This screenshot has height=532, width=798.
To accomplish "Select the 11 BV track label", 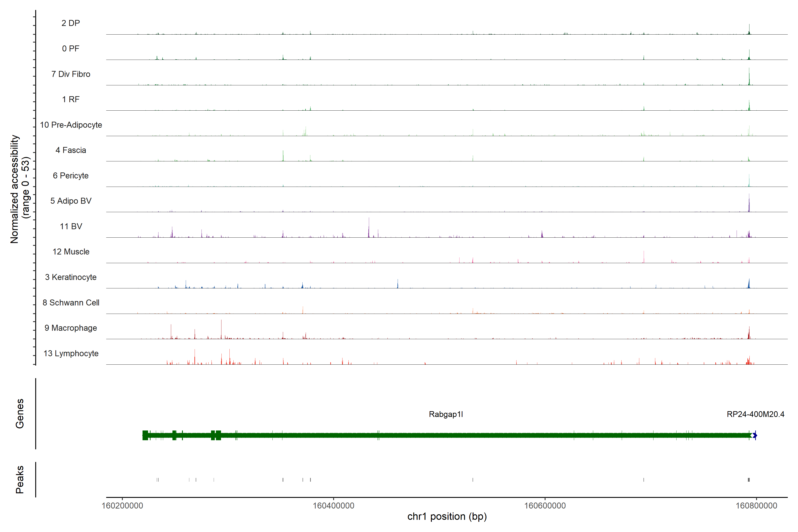I will (71, 226).
